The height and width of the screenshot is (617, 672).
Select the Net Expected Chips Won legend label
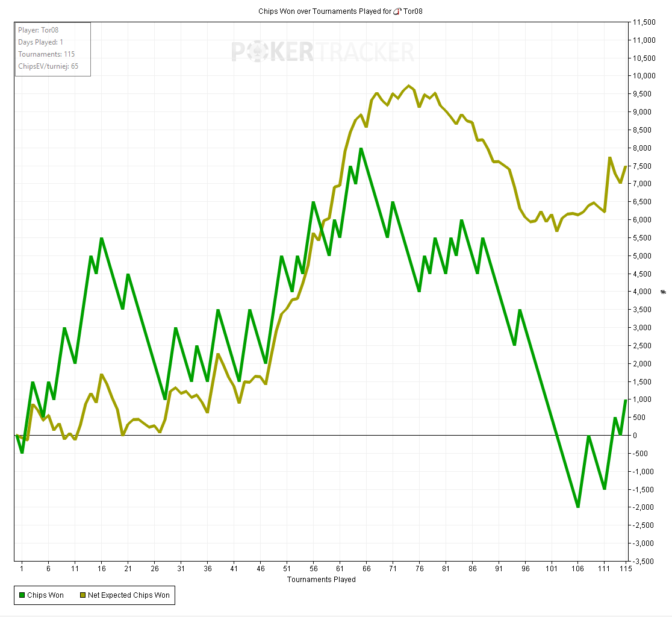coord(128,595)
